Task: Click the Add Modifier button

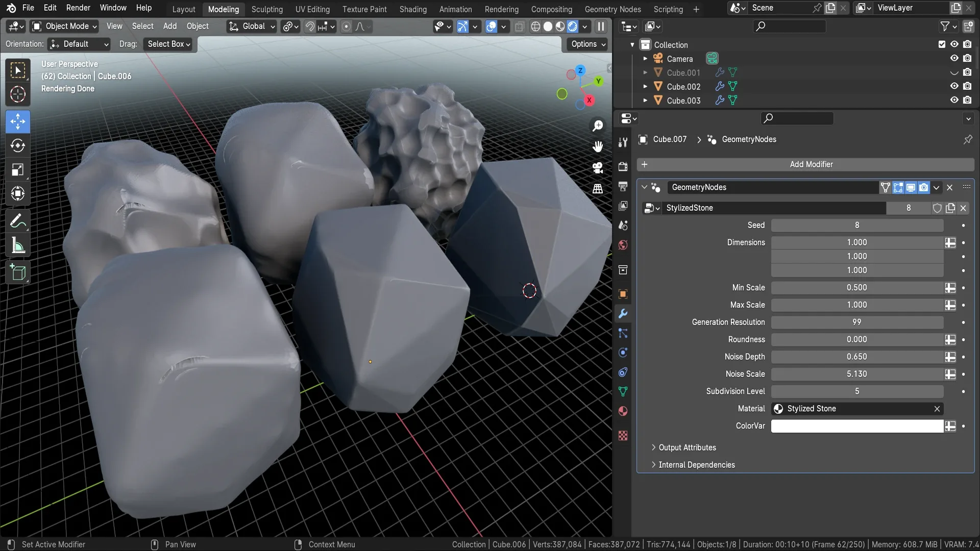Action: 811,164
